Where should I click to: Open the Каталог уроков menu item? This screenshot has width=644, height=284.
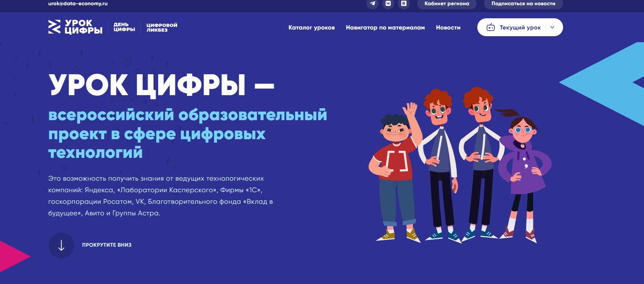pos(311,28)
